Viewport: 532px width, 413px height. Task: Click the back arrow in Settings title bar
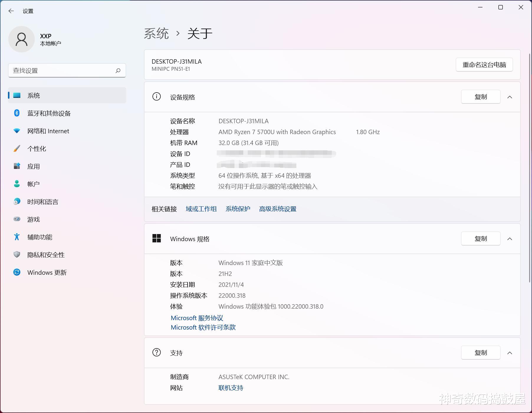11,11
